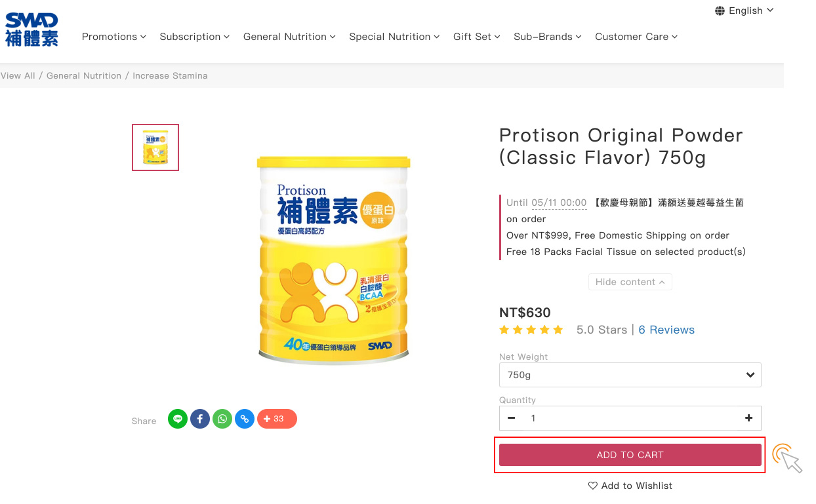Share product via LINE icon
The width and height of the screenshot is (816, 504).
(x=178, y=419)
